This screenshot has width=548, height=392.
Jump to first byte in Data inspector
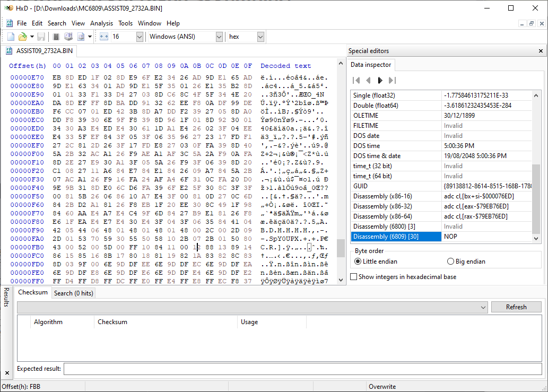(x=356, y=80)
